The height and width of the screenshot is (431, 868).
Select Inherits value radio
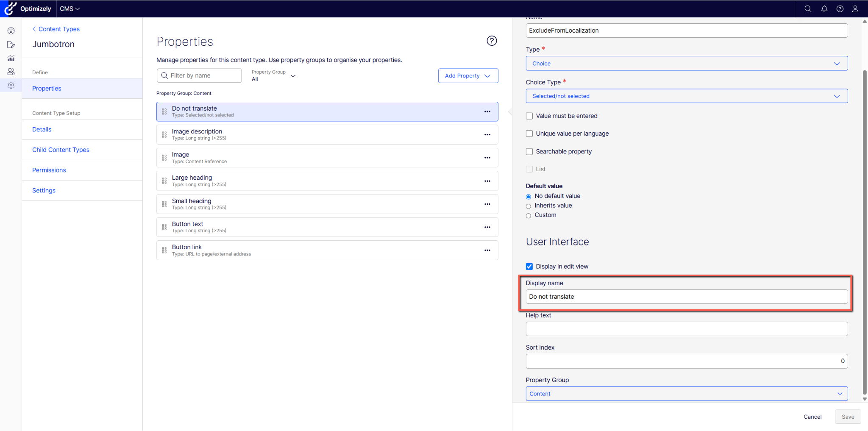529,206
